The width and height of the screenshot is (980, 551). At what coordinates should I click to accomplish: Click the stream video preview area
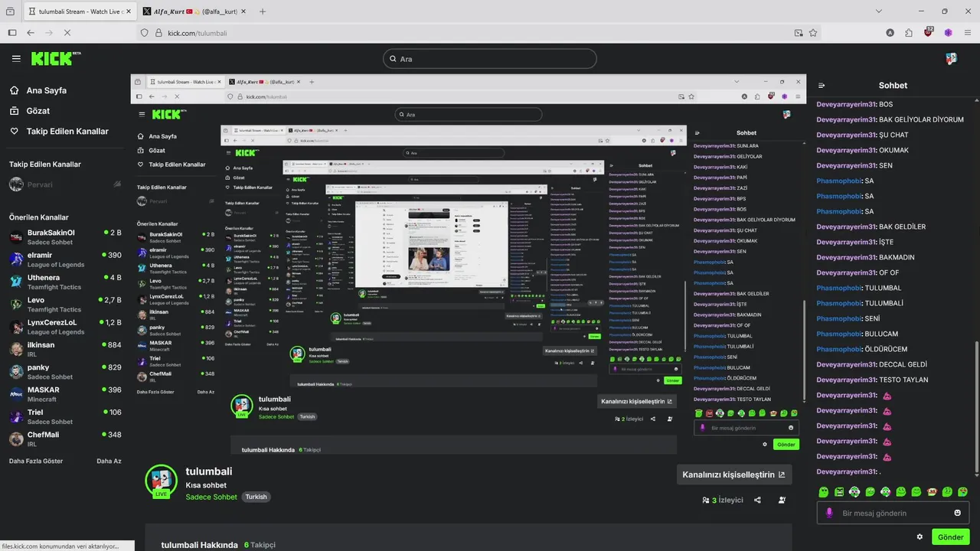[468, 265]
